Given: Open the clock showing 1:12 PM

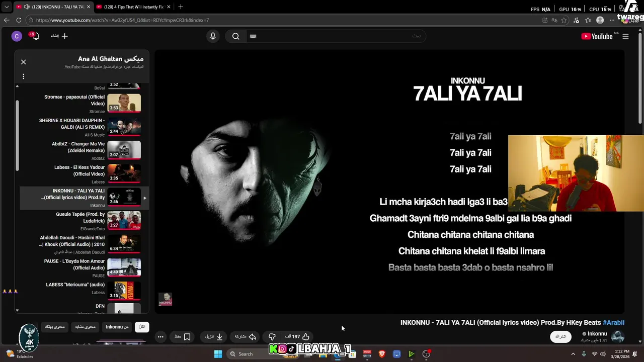Looking at the screenshot, I should point(621,354).
